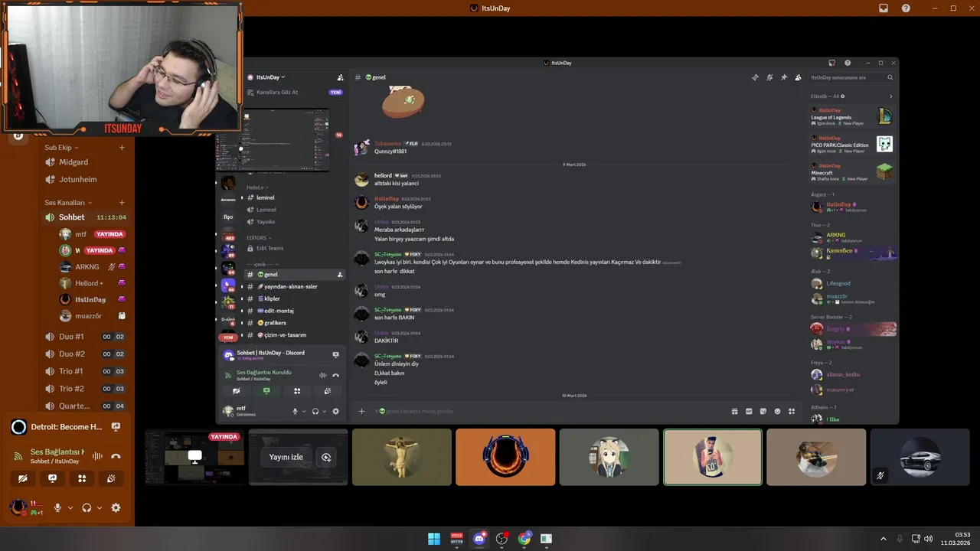The width and height of the screenshot is (980, 551).
Task: Toggle deafen headphones in the orange sidebar
Action: (x=87, y=507)
